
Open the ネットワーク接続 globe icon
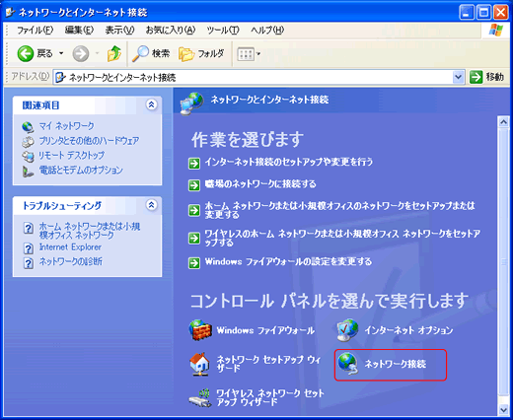[348, 364]
